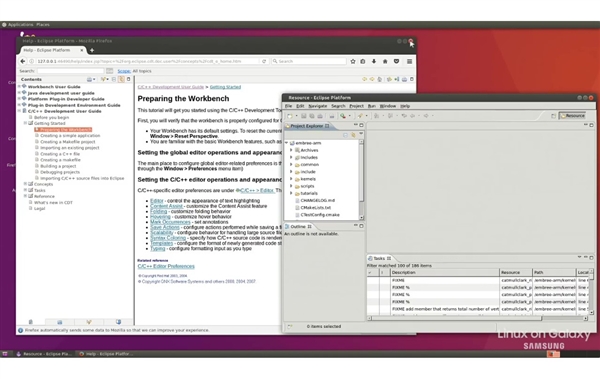This screenshot has width=600, height=379.
Task: Expand the tutorials folder
Action: [x=291, y=193]
